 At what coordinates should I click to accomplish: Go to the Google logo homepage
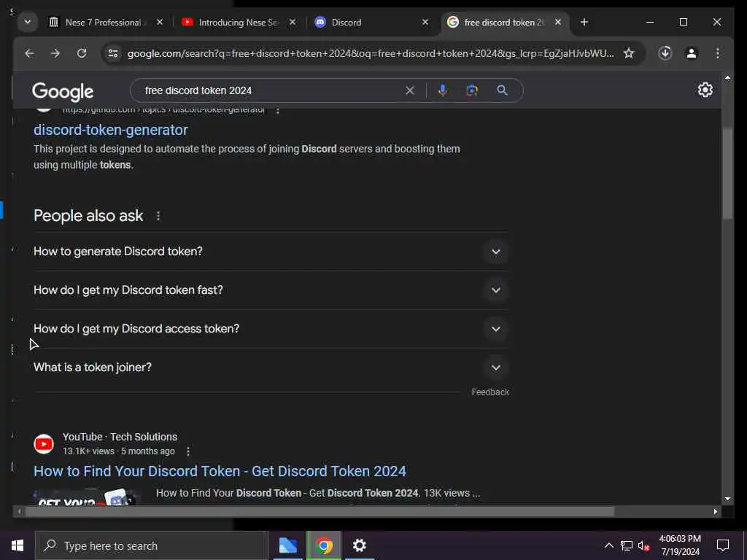click(63, 91)
